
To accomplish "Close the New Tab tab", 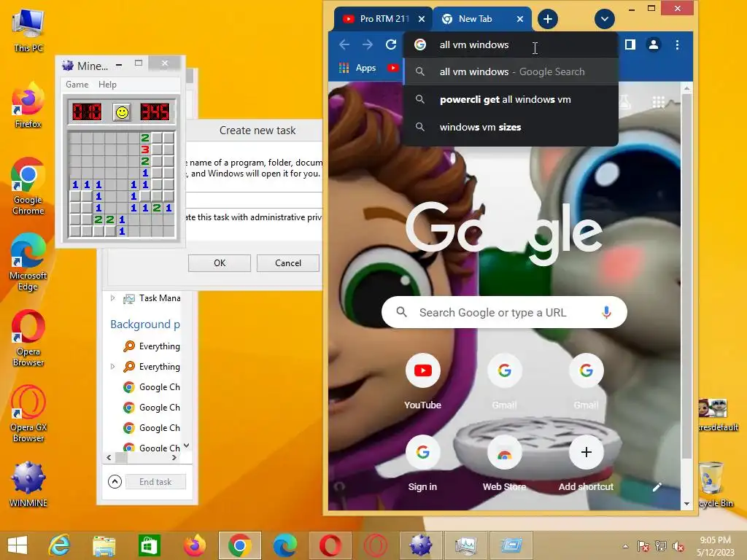I will click(520, 19).
